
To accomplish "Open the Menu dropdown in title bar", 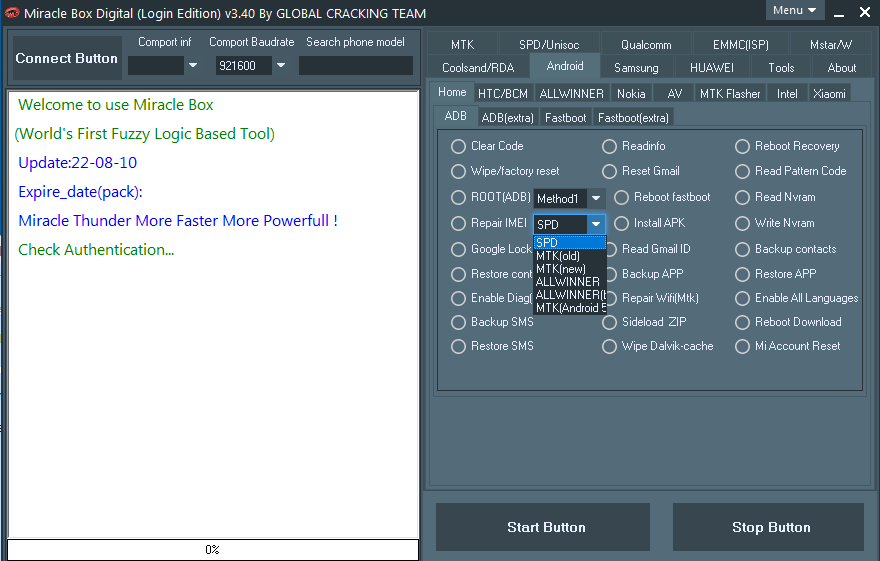I will tap(795, 10).
